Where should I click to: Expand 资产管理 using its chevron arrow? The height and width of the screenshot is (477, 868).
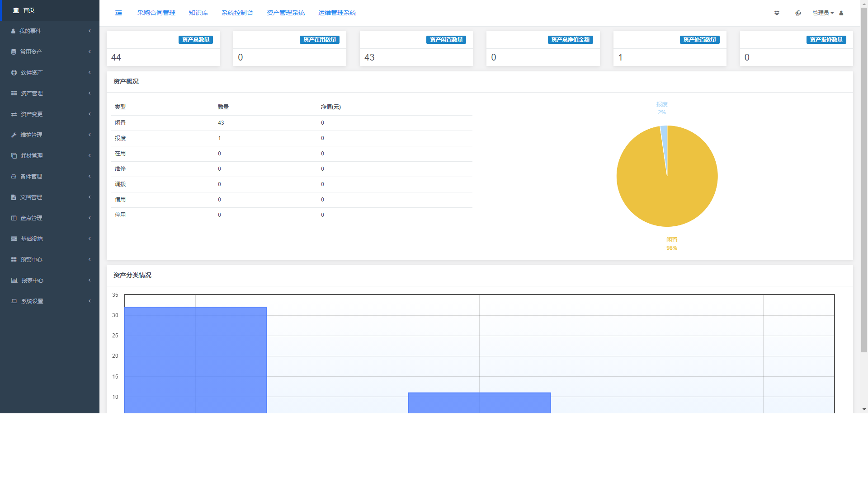coord(90,94)
